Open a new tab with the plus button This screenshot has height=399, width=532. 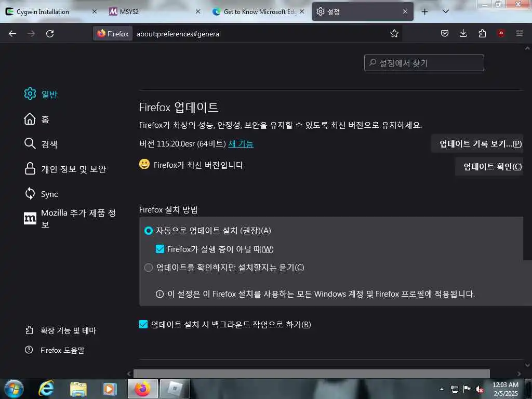tap(424, 11)
